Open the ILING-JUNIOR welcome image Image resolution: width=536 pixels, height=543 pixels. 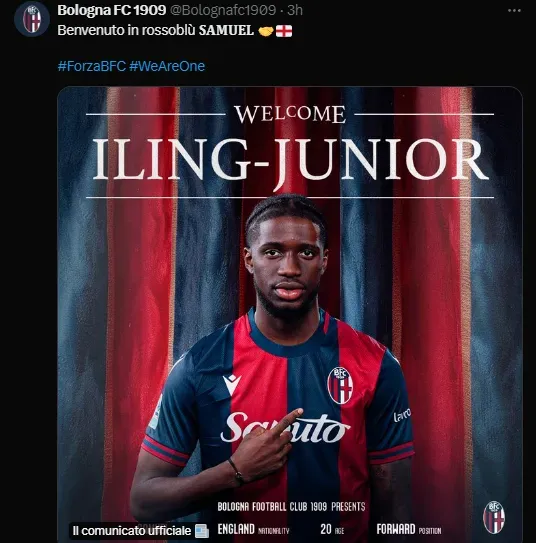290,314
